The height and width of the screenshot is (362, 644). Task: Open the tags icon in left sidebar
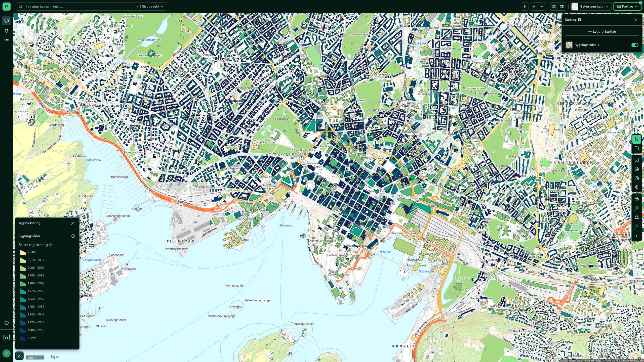pyautogui.click(x=7, y=31)
